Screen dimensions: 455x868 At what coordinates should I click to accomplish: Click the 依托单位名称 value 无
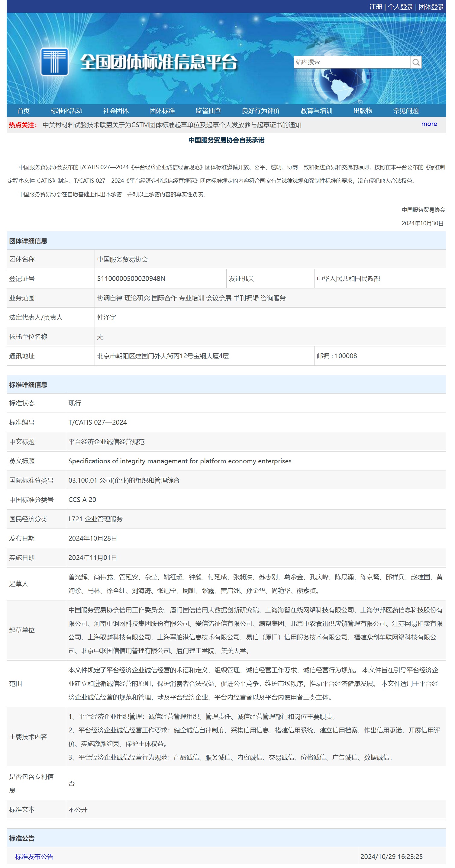[x=100, y=337]
